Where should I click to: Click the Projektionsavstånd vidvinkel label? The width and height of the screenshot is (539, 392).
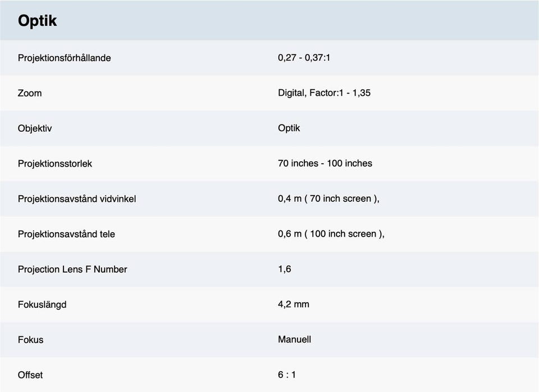pos(77,199)
